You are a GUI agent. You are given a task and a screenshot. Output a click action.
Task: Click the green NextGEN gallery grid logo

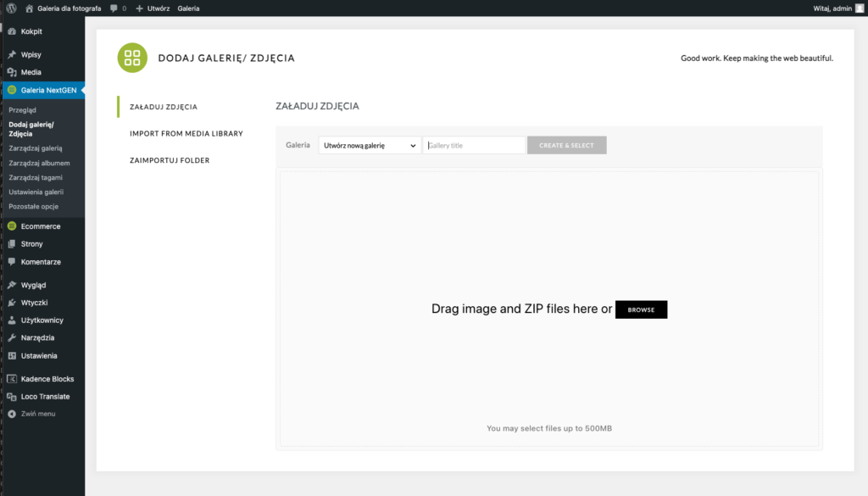click(131, 58)
